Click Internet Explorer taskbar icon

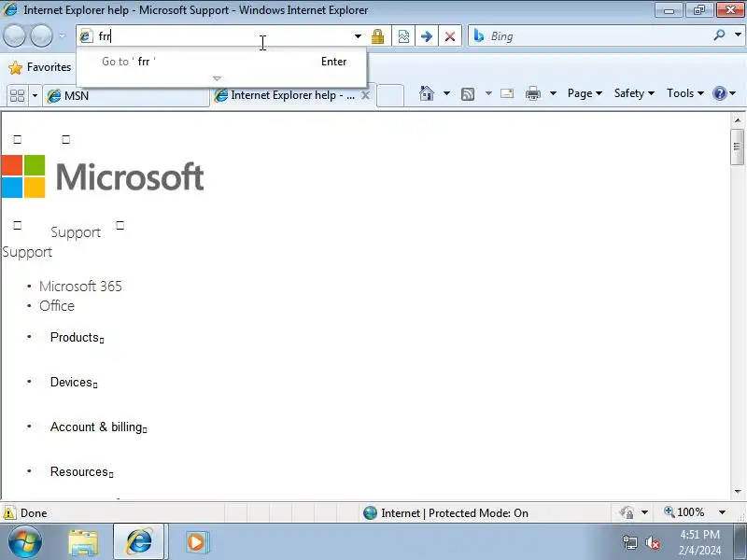pyautogui.click(x=138, y=542)
